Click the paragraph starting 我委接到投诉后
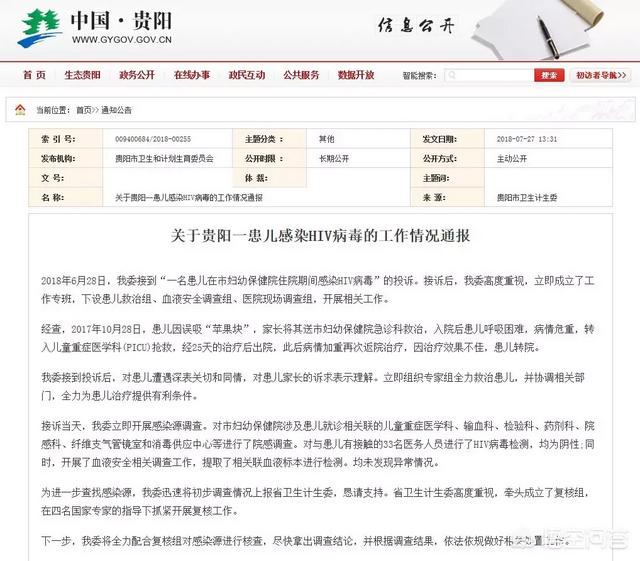Screen dimensions: 640x561 313,386
